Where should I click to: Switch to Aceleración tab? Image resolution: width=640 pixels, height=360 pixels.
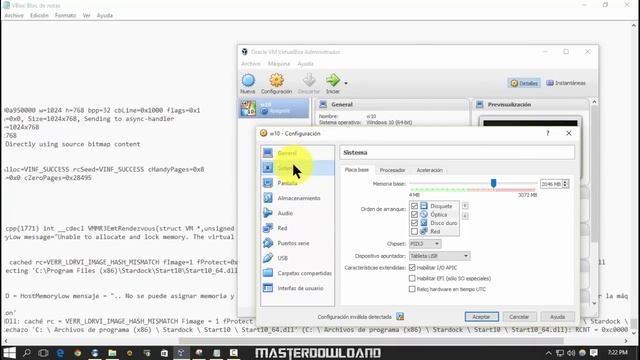click(x=429, y=170)
